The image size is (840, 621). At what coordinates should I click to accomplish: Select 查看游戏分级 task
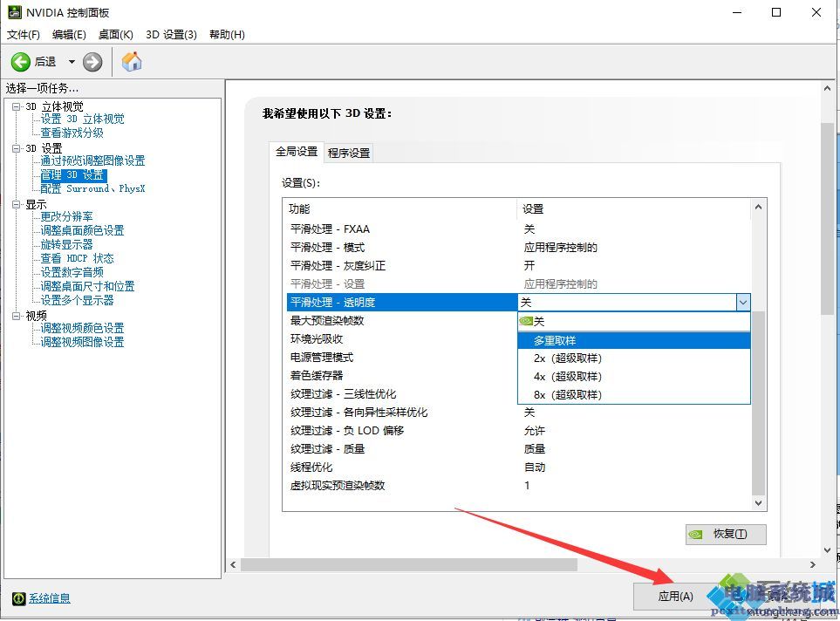(x=72, y=133)
